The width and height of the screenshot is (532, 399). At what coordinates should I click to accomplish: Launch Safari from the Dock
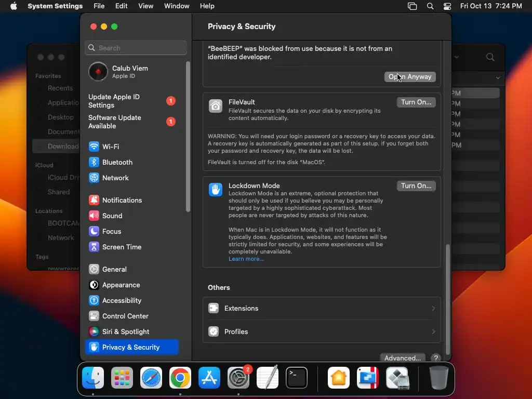coord(151,378)
